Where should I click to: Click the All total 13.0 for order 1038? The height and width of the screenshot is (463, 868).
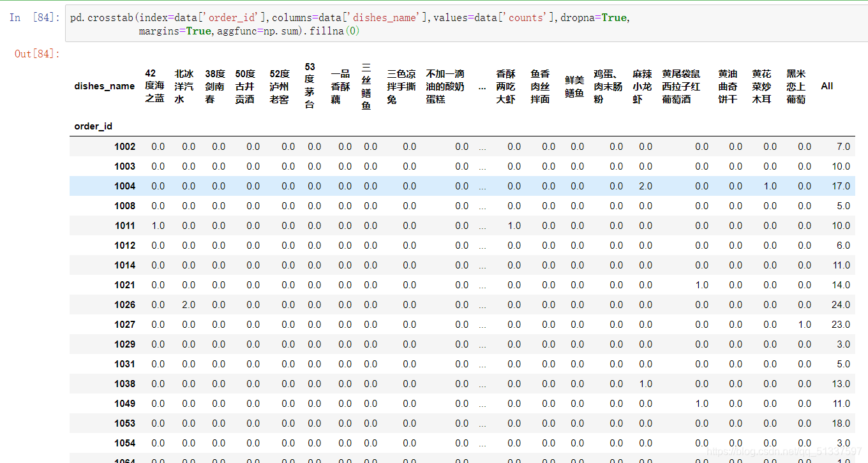tap(841, 384)
